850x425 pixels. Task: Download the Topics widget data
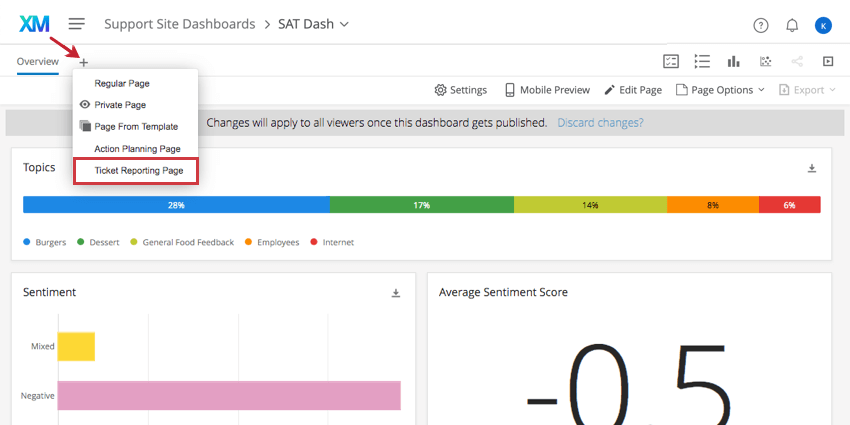coord(812,168)
